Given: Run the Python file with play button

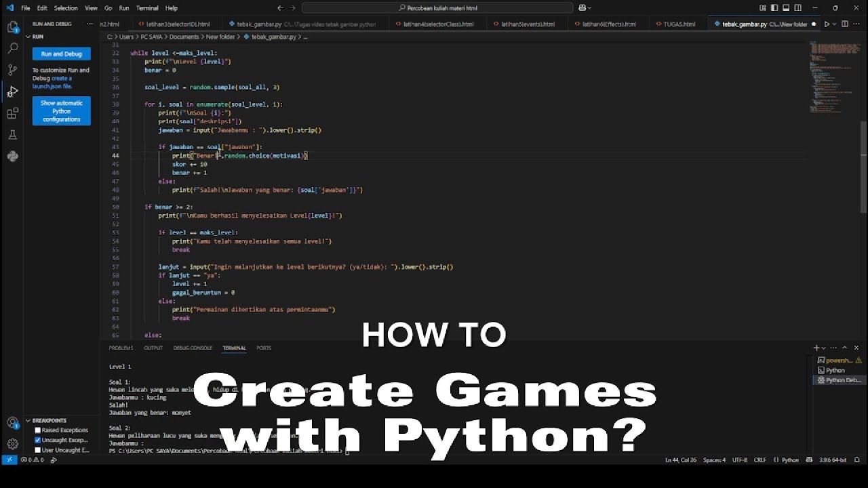Looking at the screenshot, I should point(827,24).
